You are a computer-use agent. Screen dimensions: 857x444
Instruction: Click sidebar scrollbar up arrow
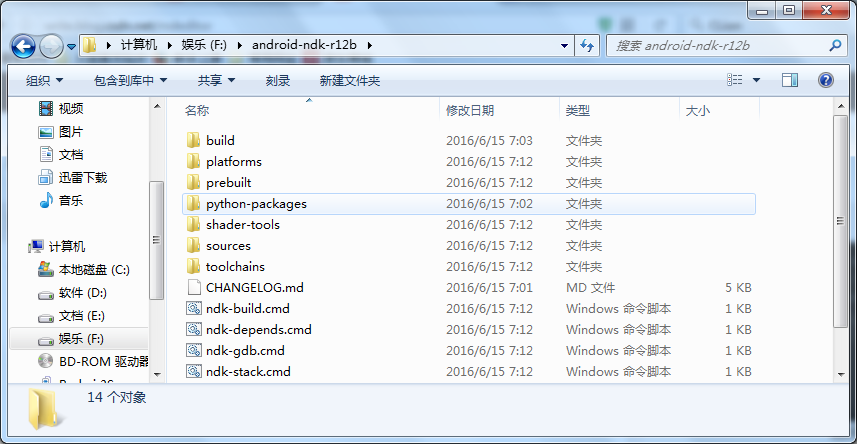coord(157,107)
